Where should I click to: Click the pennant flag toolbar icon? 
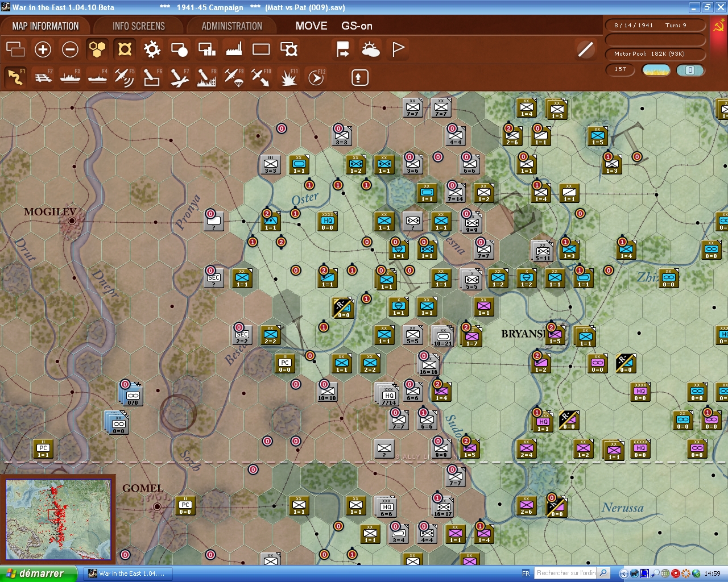[398, 49]
